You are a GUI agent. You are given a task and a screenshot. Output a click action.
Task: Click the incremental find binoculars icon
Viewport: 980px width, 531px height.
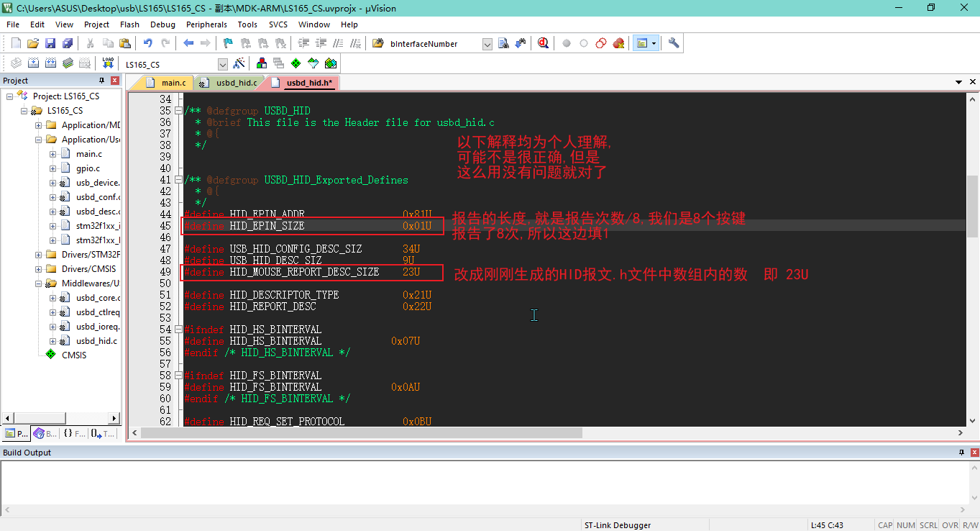521,43
